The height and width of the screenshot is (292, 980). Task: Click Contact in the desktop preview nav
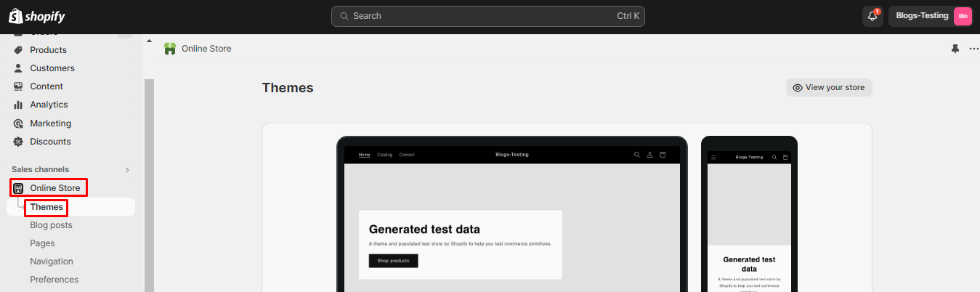(407, 155)
